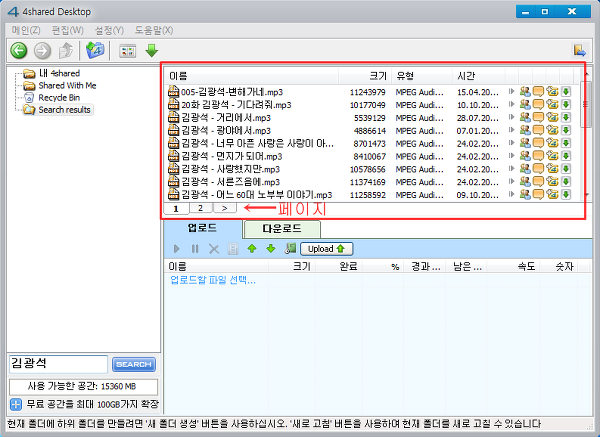
Task: Share the 김광석 - 사랑했지만.mp3 file
Action: coord(525,169)
